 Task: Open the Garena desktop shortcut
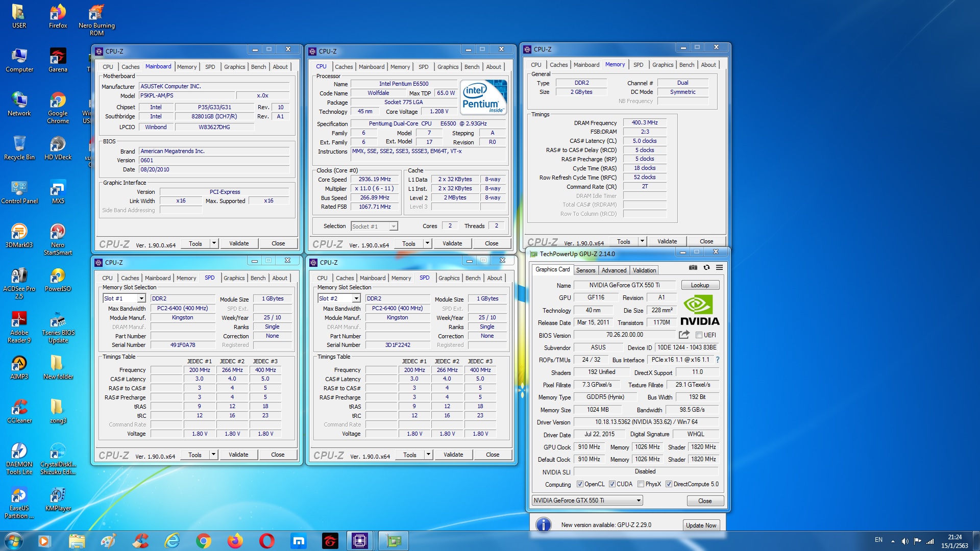(x=58, y=60)
